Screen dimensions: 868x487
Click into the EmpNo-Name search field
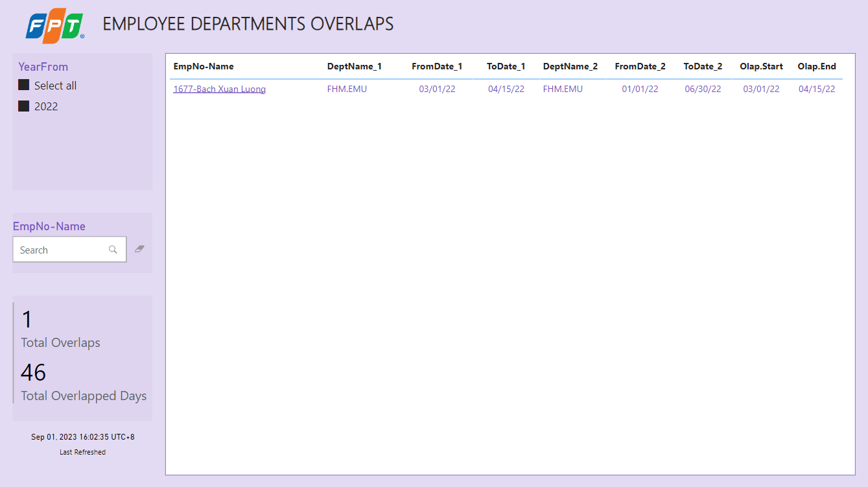[58, 250]
